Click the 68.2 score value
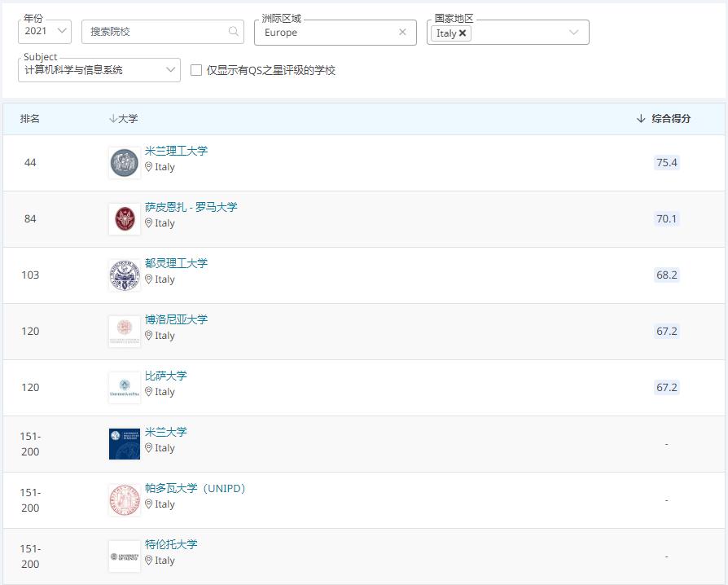The width and height of the screenshot is (728, 585). click(667, 275)
